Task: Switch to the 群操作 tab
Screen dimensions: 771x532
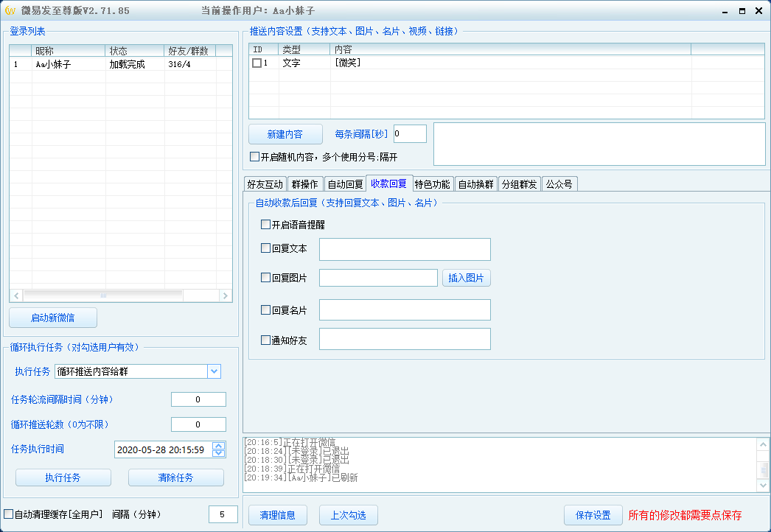Action: tap(306, 183)
